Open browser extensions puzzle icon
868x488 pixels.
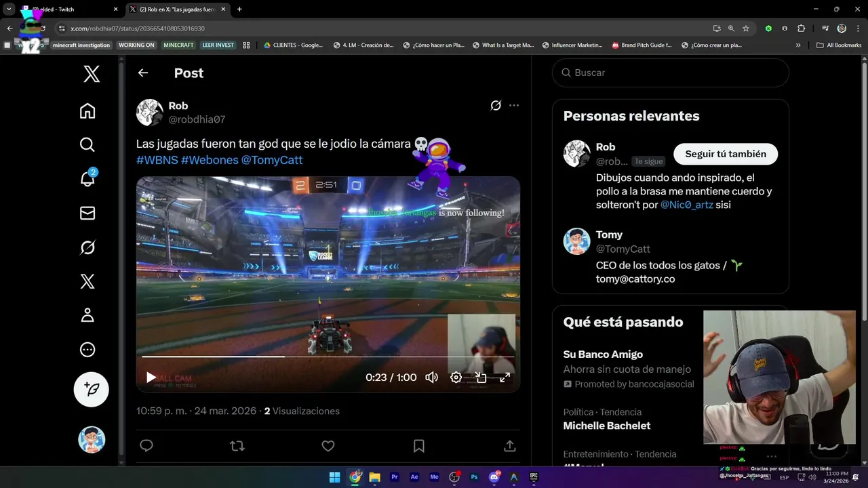pos(802,28)
